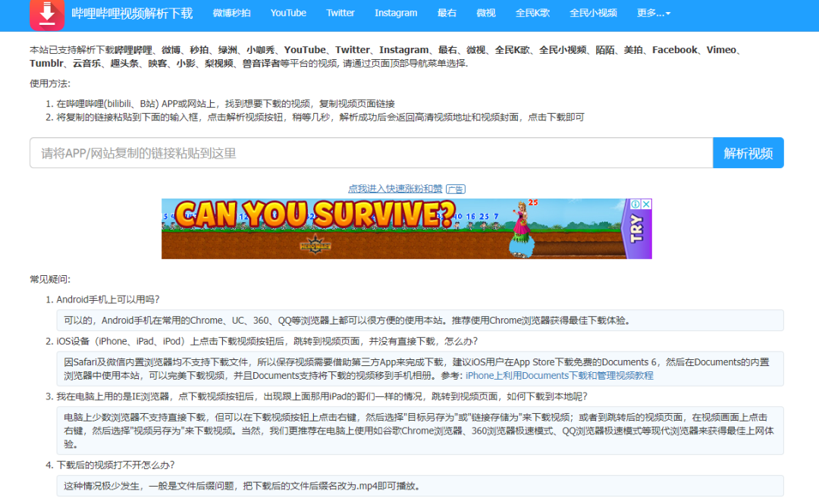Click the 使用方法: heading text
819x504 pixels.
tap(50, 83)
